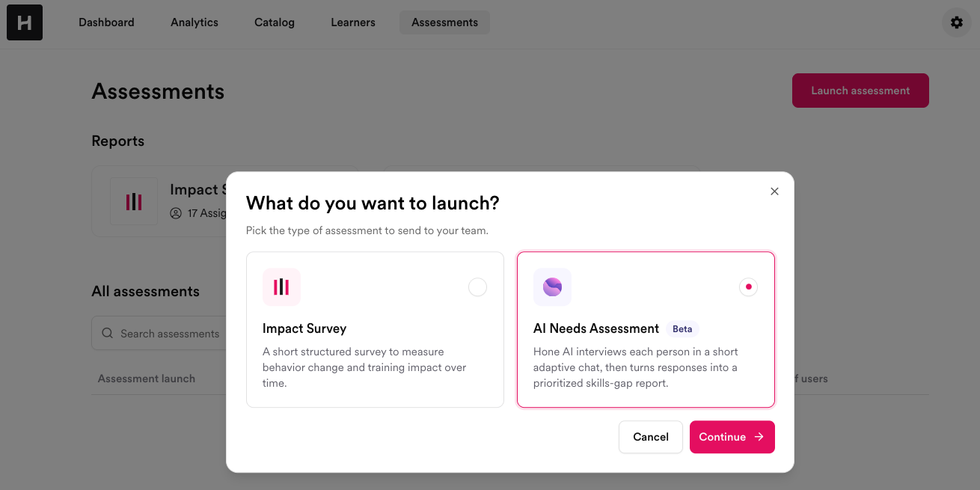Select the Impact Survey radio button
This screenshot has height=490, width=980.
[x=477, y=287]
